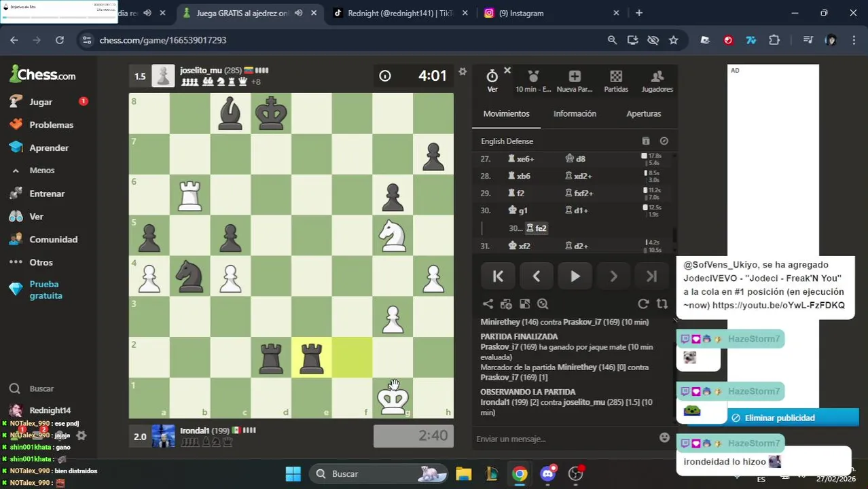Open the 10 min medal tab

click(533, 80)
